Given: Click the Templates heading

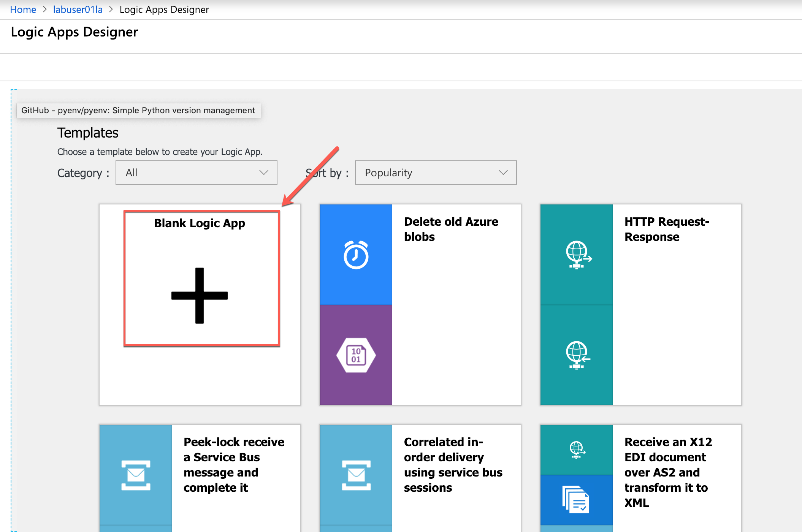Looking at the screenshot, I should pos(88,133).
